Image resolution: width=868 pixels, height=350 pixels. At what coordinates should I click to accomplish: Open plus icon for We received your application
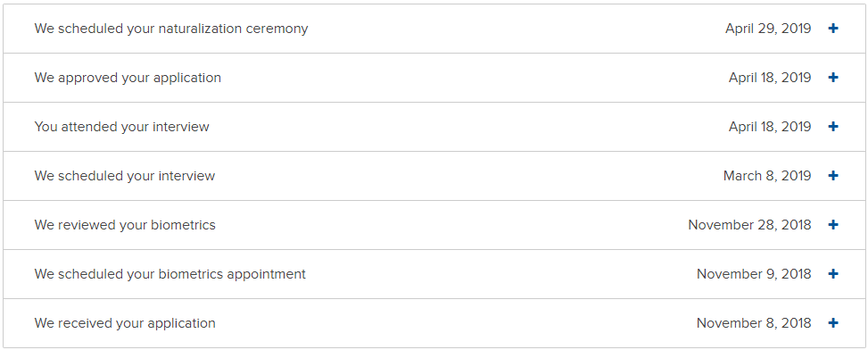(x=833, y=323)
